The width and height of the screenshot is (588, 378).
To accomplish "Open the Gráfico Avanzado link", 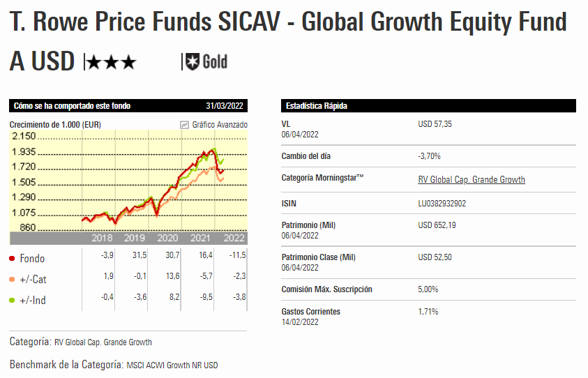I will coord(220,125).
